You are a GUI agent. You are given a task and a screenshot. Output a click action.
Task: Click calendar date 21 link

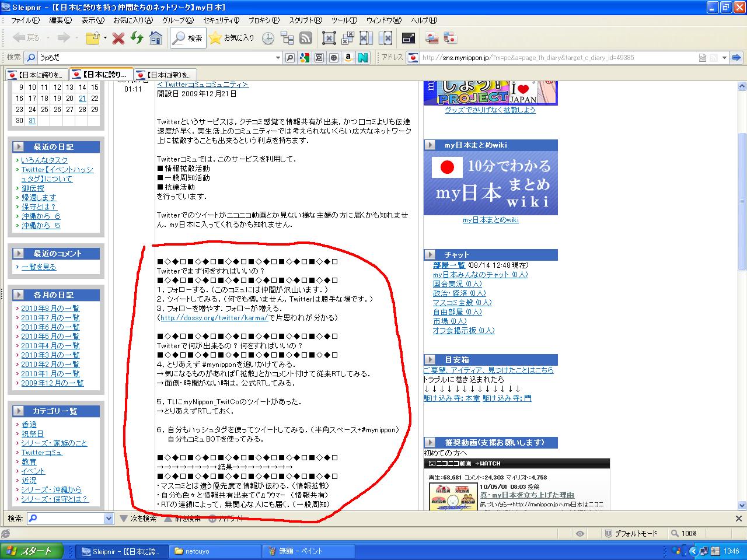[82, 99]
